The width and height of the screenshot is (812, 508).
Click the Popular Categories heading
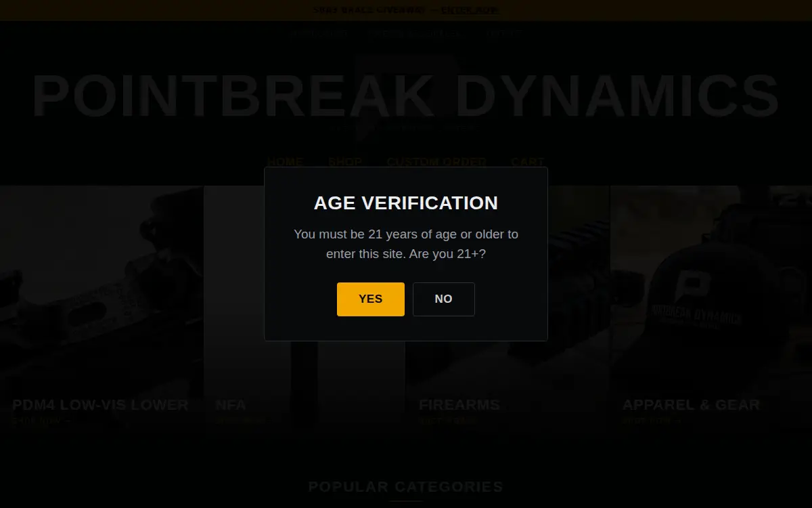point(406,487)
